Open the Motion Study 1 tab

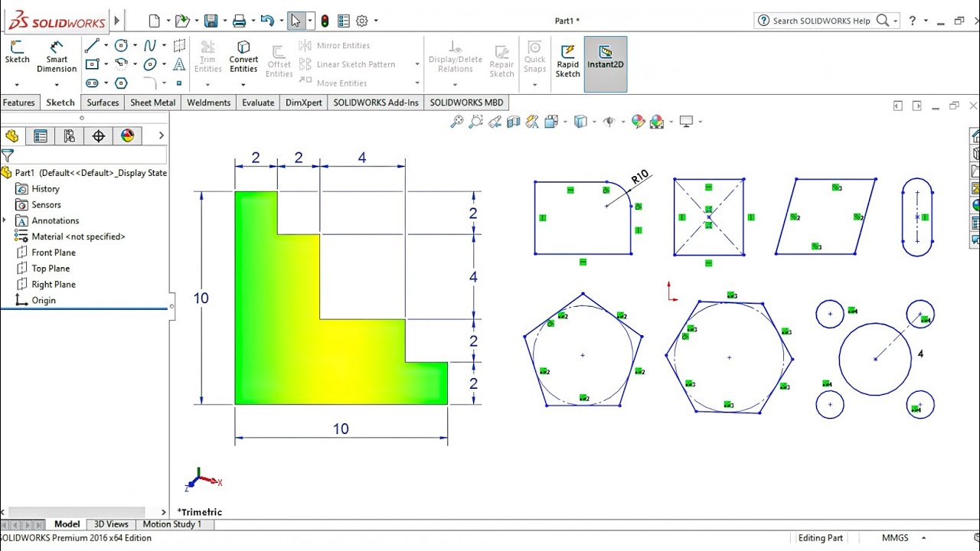(x=172, y=524)
